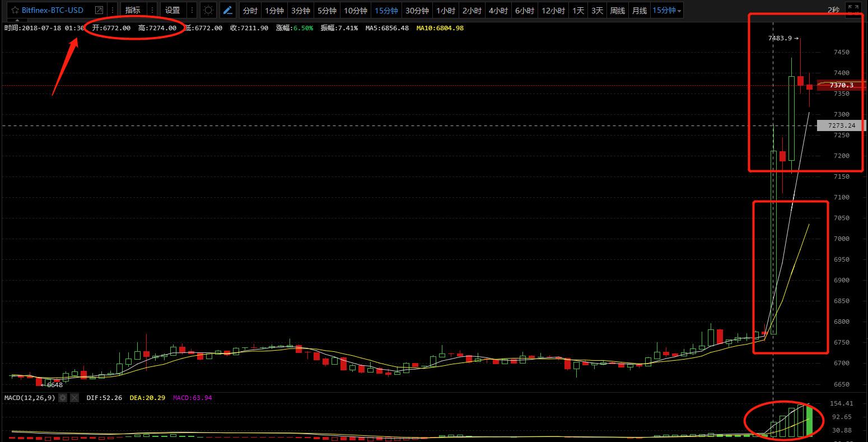Click the current price tag 7370.3
This screenshot has width=868, height=442.
pos(841,85)
